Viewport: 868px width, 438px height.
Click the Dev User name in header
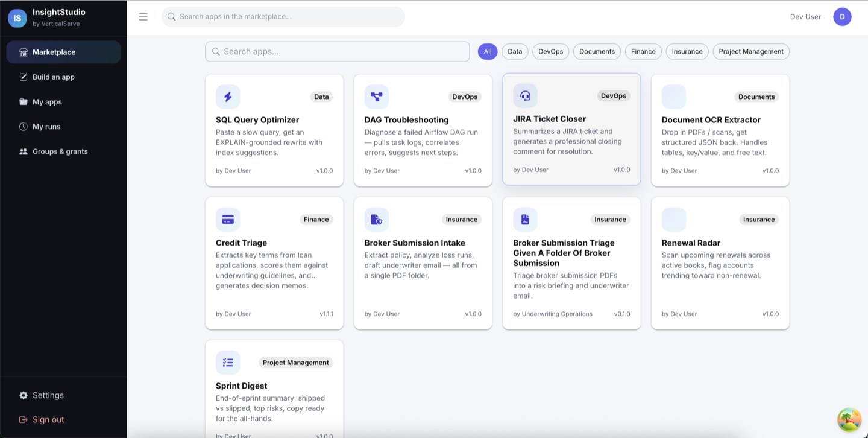[805, 17]
